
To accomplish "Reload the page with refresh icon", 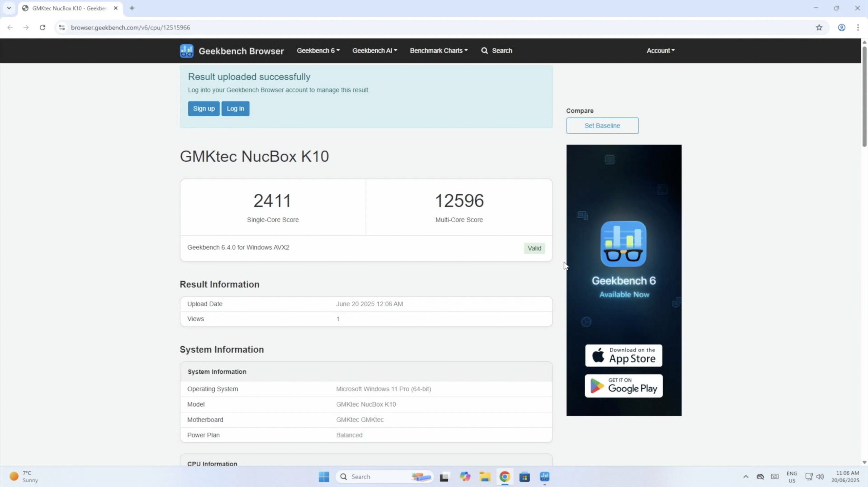I will pyautogui.click(x=42, y=27).
